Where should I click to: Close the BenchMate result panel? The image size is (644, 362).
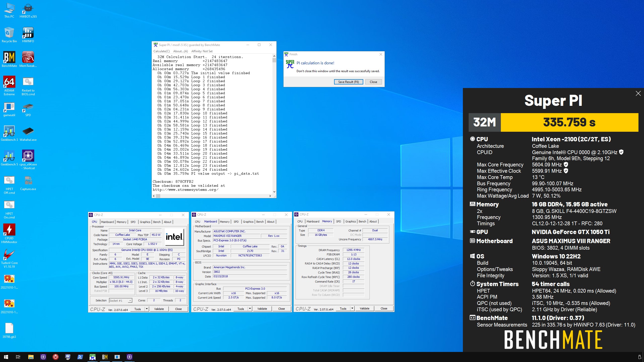click(x=638, y=94)
